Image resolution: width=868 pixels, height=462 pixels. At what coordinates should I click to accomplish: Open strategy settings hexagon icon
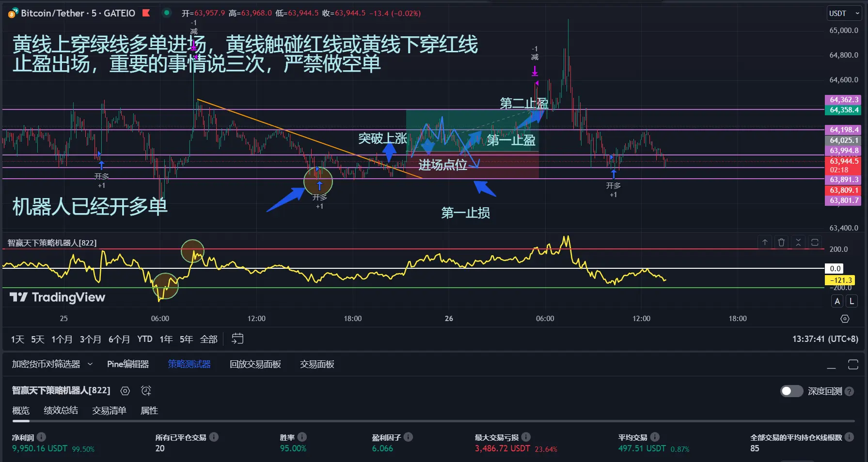tap(125, 391)
